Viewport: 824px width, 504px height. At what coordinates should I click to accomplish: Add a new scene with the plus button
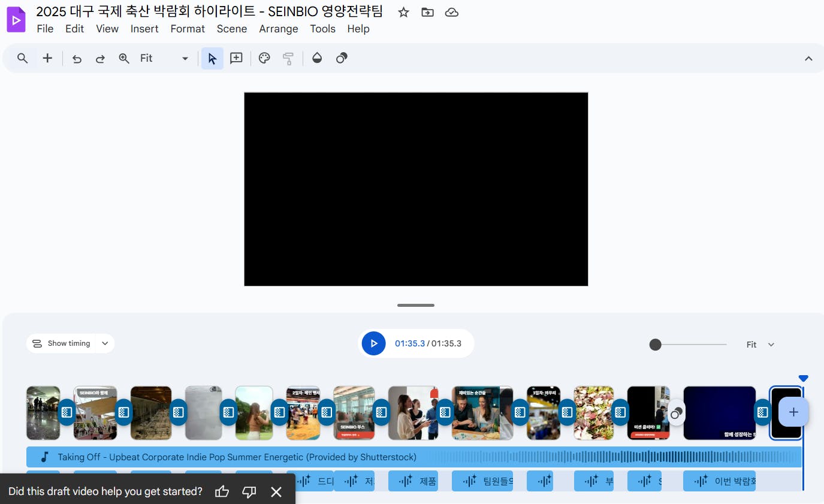[793, 412]
